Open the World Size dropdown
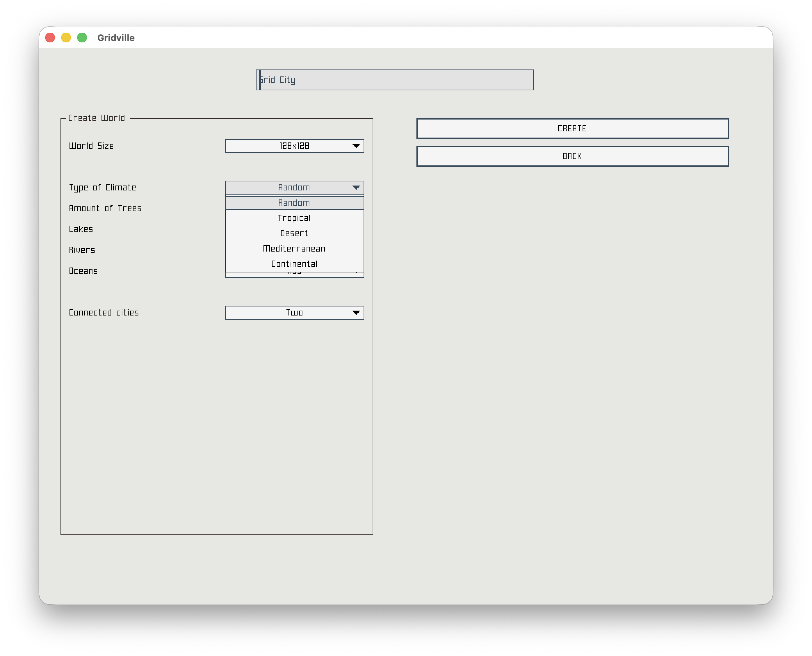Image resolution: width=812 pixels, height=656 pixels. tap(294, 146)
